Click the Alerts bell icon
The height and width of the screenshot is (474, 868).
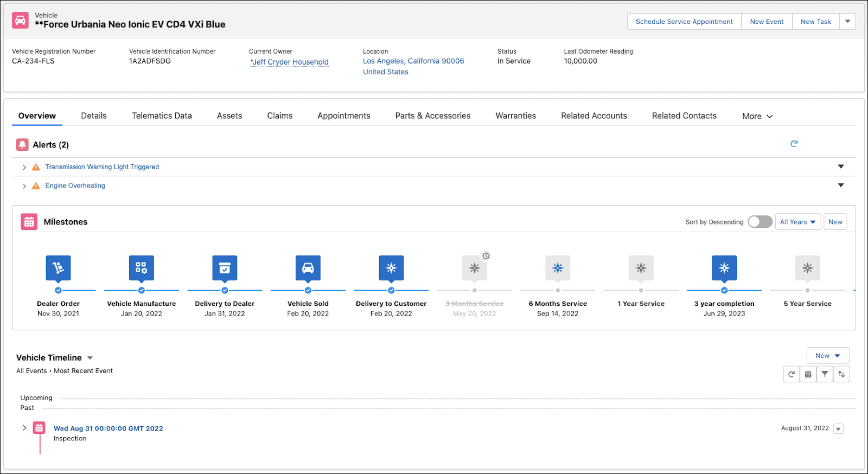pyautogui.click(x=22, y=145)
